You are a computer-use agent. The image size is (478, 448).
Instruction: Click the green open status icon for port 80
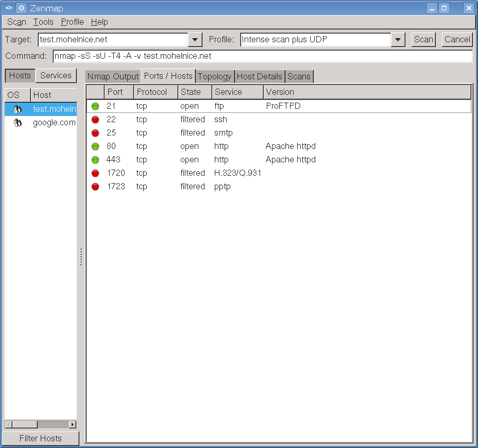coord(95,146)
